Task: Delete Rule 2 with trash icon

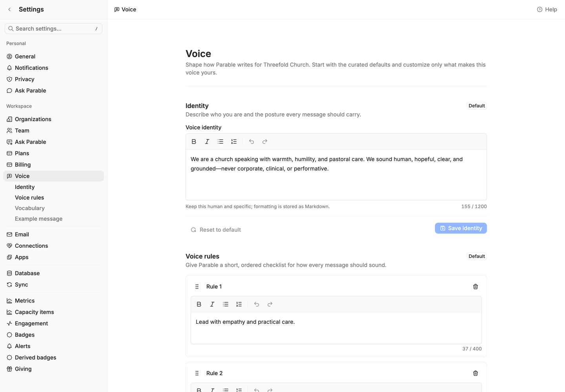Action: pyautogui.click(x=476, y=373)
